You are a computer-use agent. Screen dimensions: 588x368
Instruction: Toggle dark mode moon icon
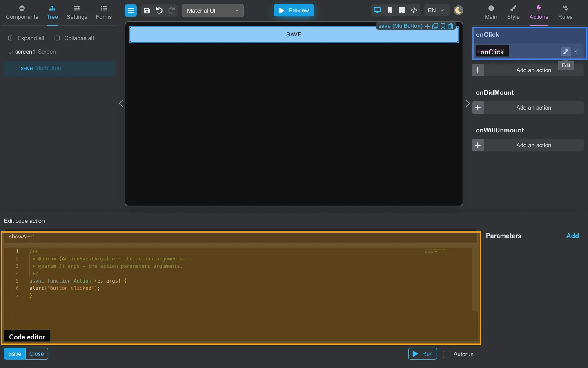click(459, 10)
